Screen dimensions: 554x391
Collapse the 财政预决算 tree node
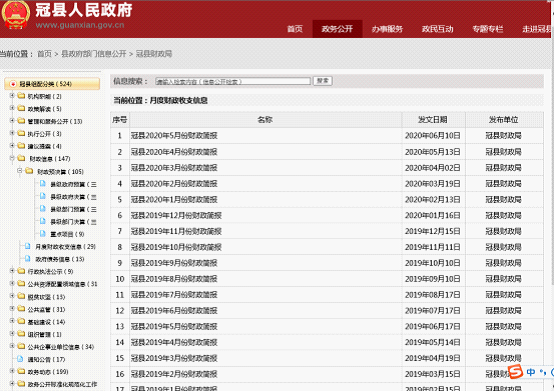20,171
